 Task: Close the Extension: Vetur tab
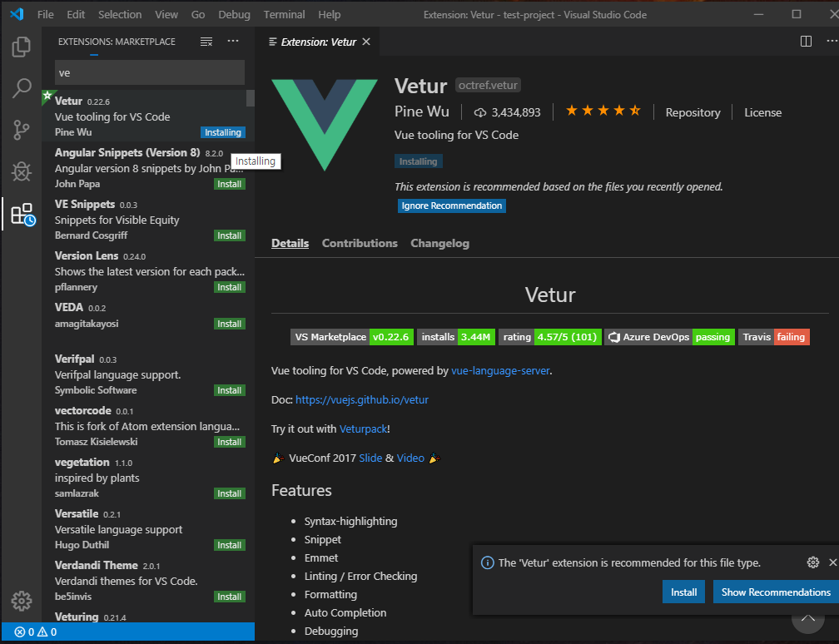(366, 42)
